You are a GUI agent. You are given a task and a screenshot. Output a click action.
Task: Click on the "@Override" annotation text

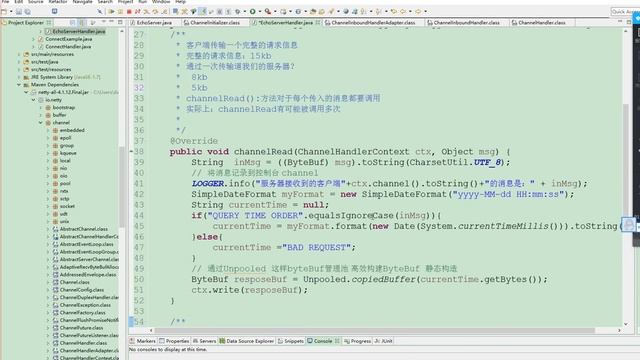click(194, 141)
